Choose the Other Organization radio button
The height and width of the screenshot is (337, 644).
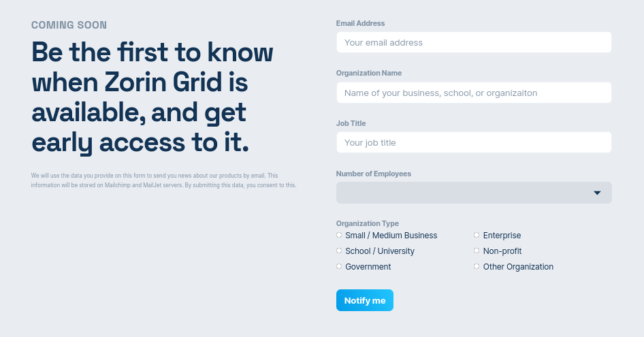[477, 266]
